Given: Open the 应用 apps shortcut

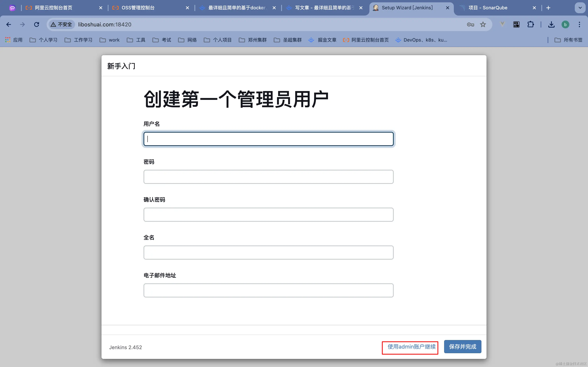Looking at the screenshot, I should 14,40.
